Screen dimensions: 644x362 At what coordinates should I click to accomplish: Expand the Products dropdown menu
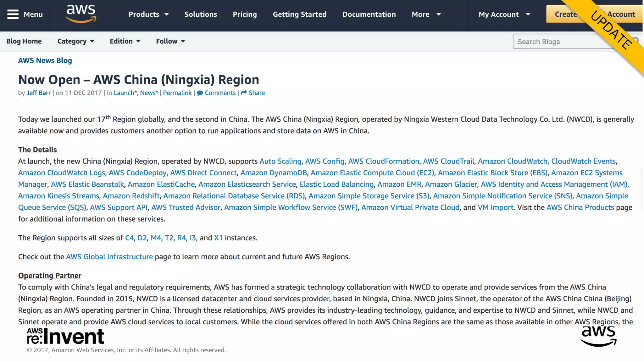point(148,14)
